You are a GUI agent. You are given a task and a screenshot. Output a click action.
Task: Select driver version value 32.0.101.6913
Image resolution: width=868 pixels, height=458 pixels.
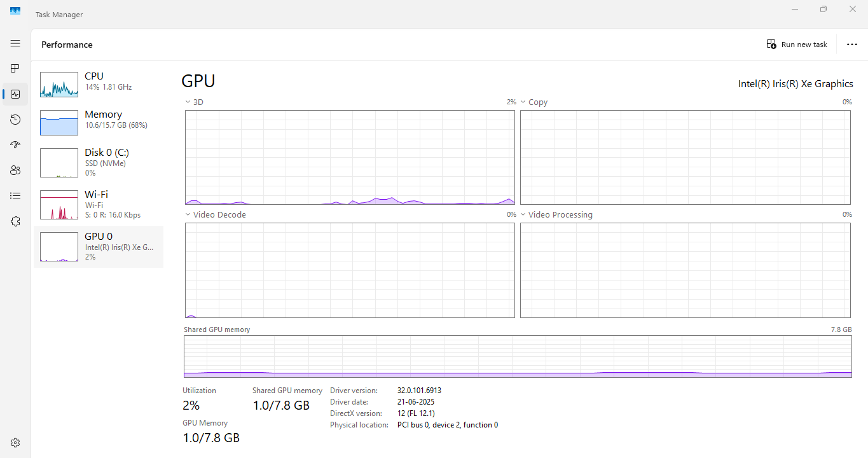(419, 391)
